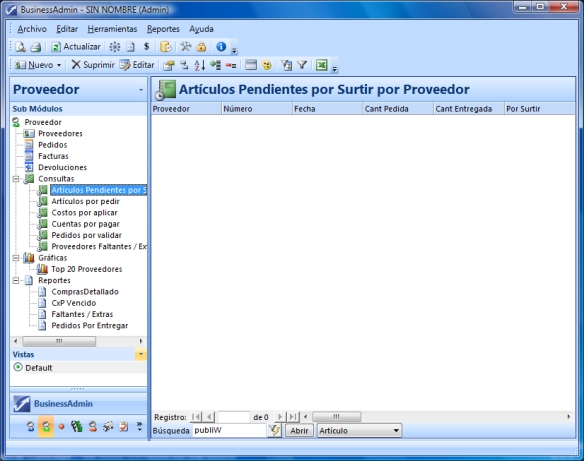Click the funnel filter icon

coord(302,65)
